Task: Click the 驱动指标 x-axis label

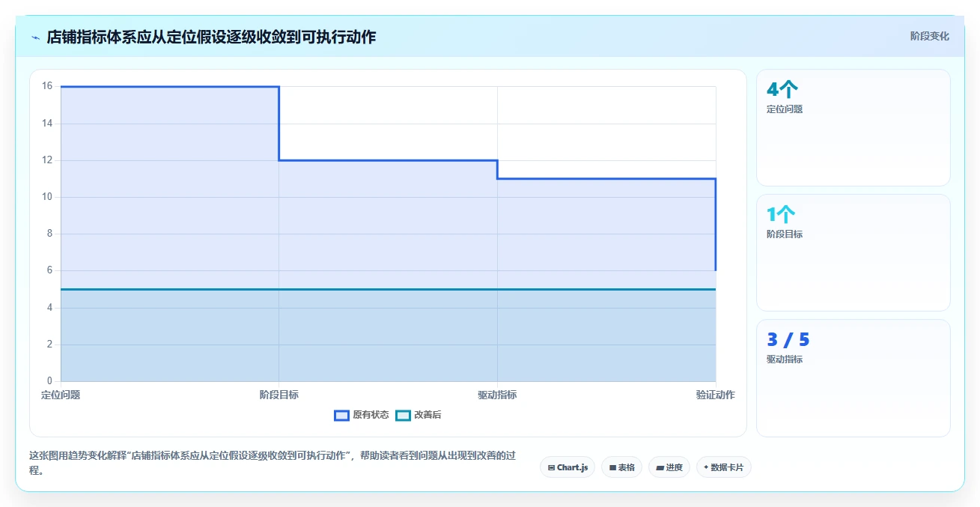Action: point(497,395)
